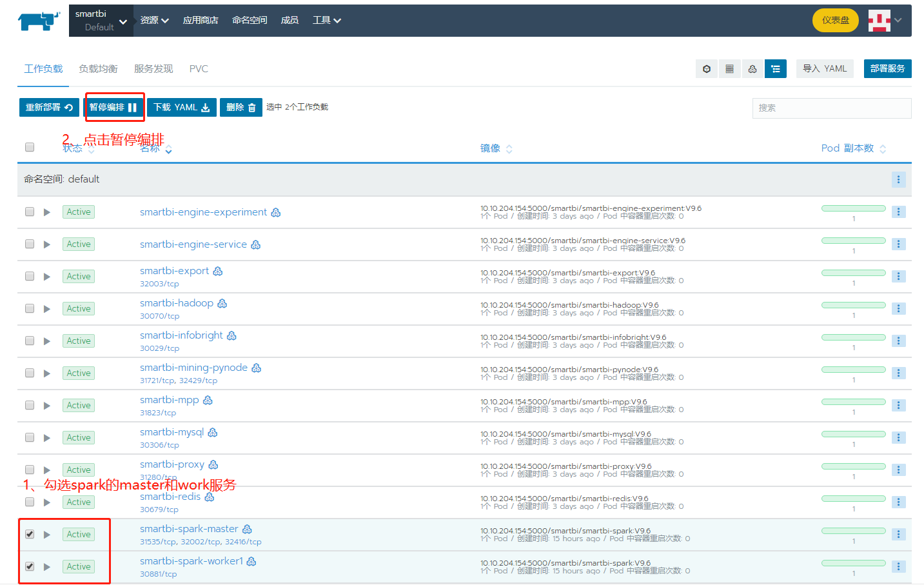Open the 工具 dropdown menu
The image size is (924, 585).
[x=327, y=21]
